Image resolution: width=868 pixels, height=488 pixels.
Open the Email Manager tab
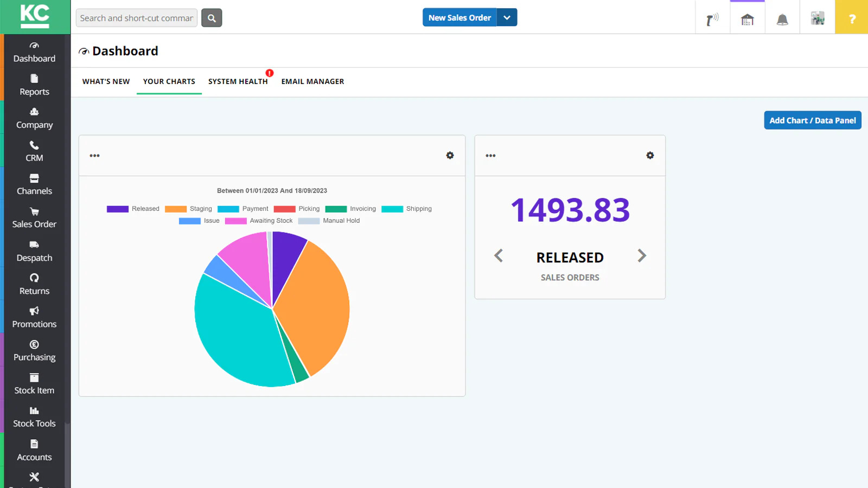coord(312,81)
